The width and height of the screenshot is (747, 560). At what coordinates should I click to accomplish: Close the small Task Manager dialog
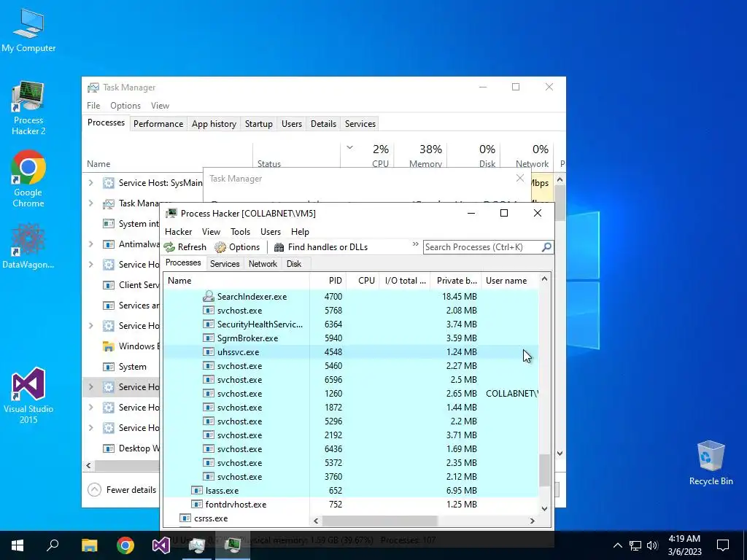point(519,179)
